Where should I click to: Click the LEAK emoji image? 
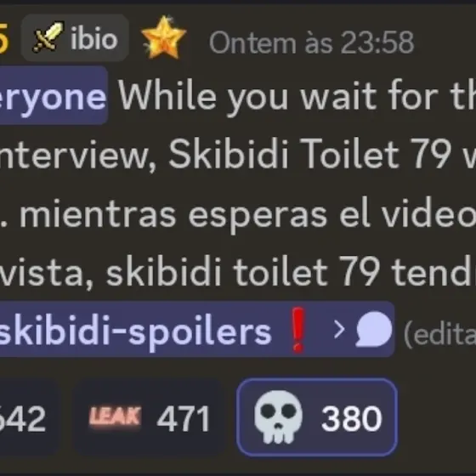click(x=115, y=416)
